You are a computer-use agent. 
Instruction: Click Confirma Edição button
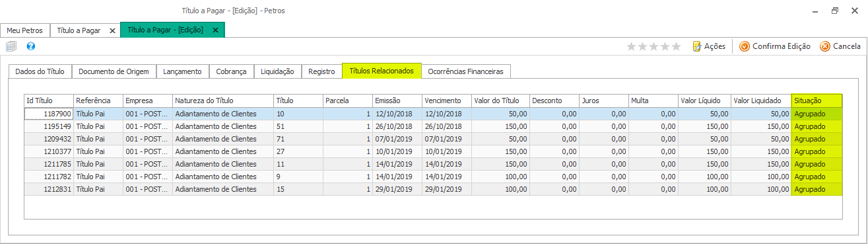tap(775, 46)
